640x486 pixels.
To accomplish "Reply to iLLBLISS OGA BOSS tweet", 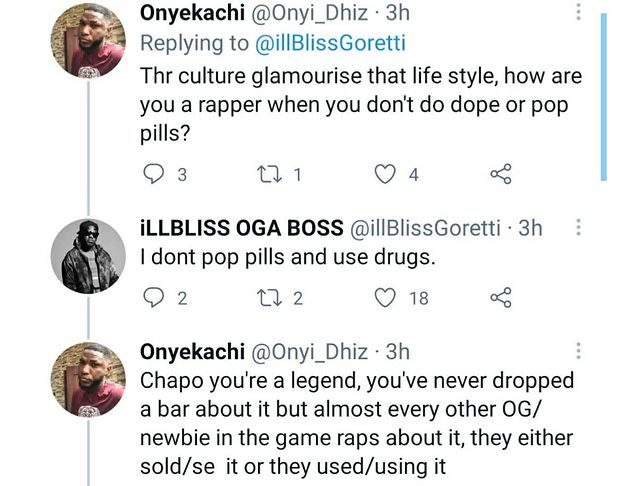I will click(154, 297).
